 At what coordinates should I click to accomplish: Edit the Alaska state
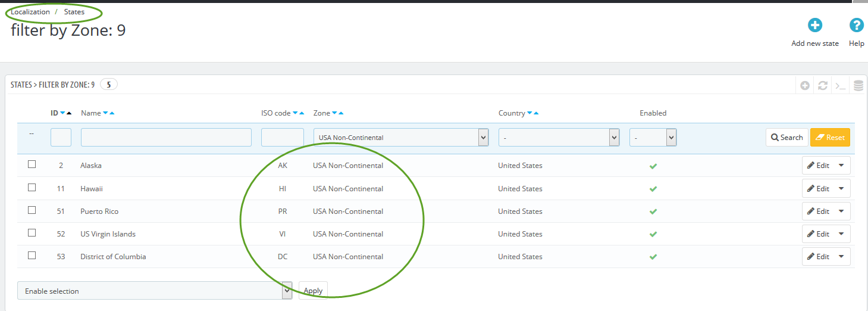818,166
